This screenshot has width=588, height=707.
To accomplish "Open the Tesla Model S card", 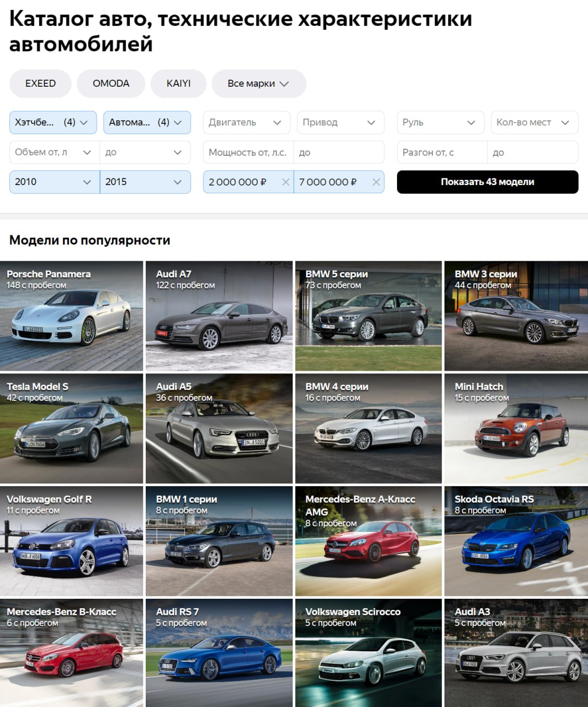I will (x=71, y=429).
